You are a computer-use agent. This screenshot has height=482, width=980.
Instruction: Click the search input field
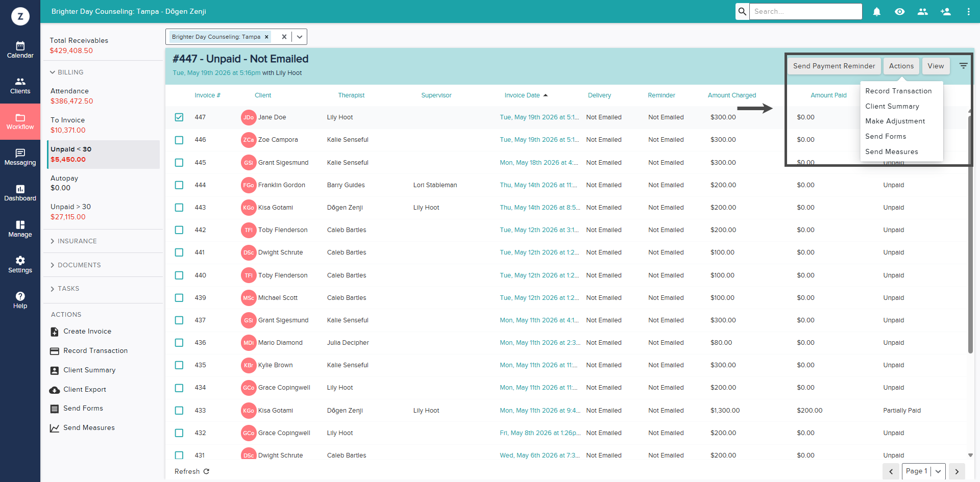click(805, 11)
